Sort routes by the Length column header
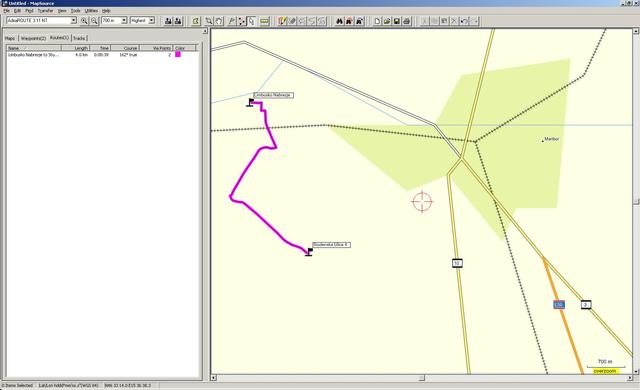The width and height of the screenshot is (640, 390). pyautogui.click(x=76, y=48)
